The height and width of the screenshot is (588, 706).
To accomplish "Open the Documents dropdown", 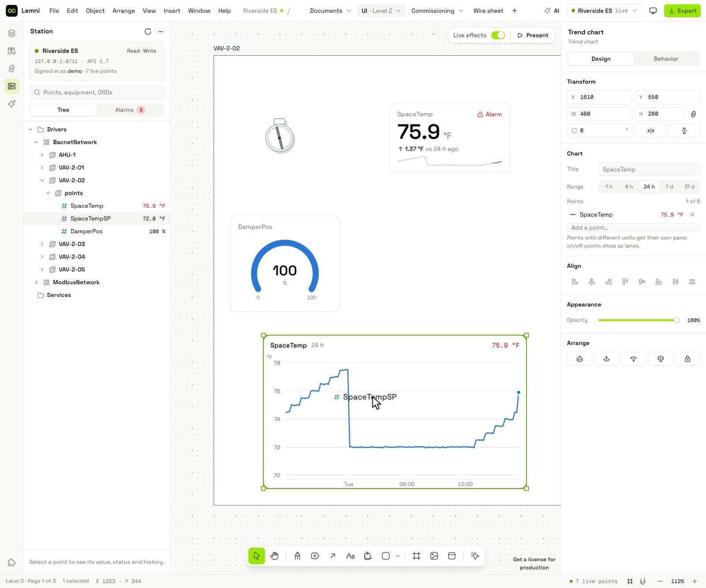I will [330, 11].
